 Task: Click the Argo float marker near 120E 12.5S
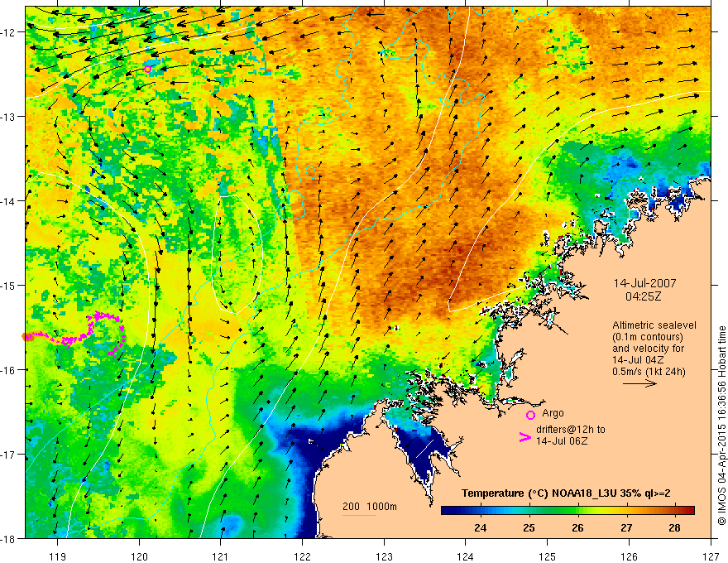coord(147,70)
